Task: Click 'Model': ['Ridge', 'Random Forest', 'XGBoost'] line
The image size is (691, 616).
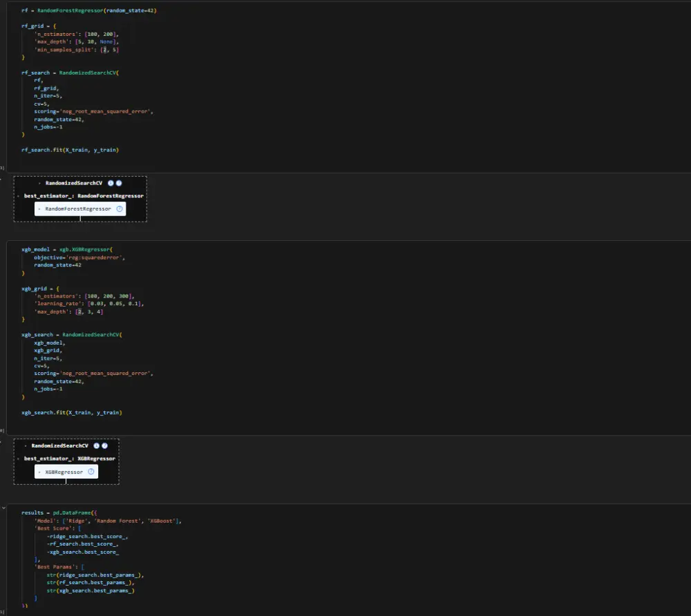Action: (108, 521)
